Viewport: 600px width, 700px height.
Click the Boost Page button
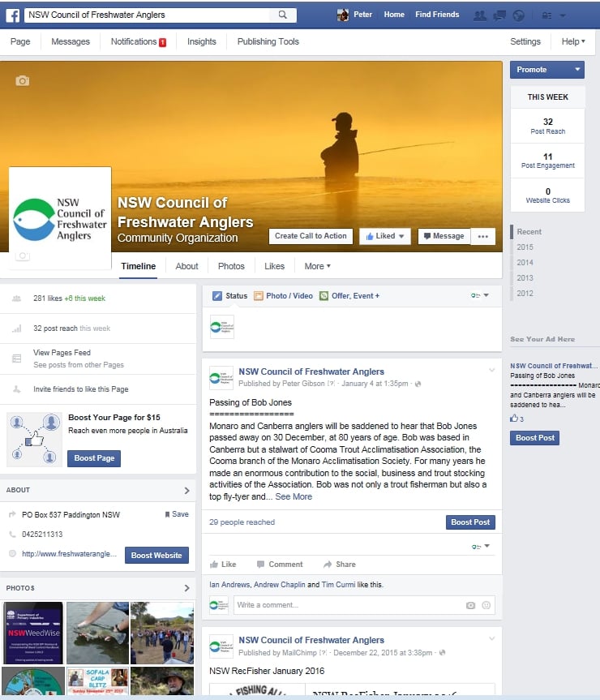click(94, 458)
